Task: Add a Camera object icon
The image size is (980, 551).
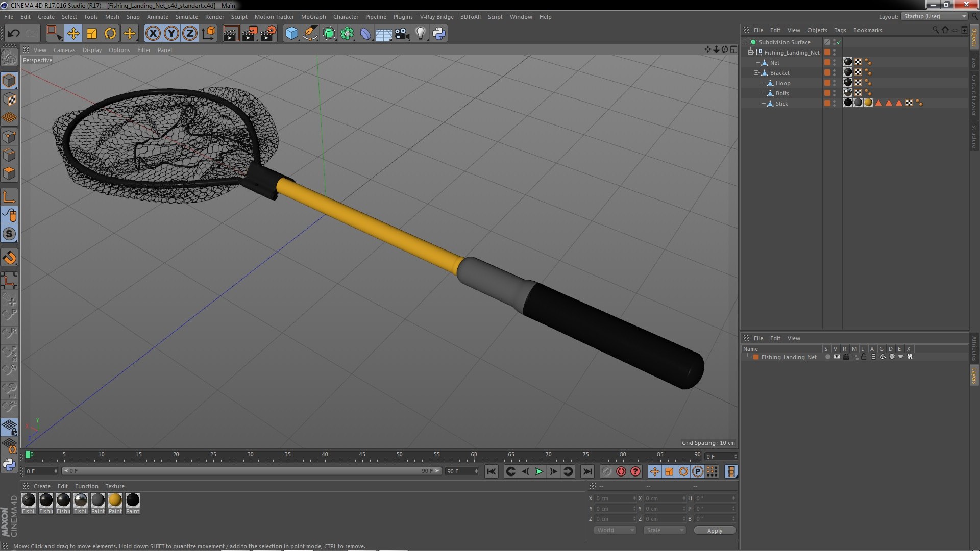Action: pos(402,34)
